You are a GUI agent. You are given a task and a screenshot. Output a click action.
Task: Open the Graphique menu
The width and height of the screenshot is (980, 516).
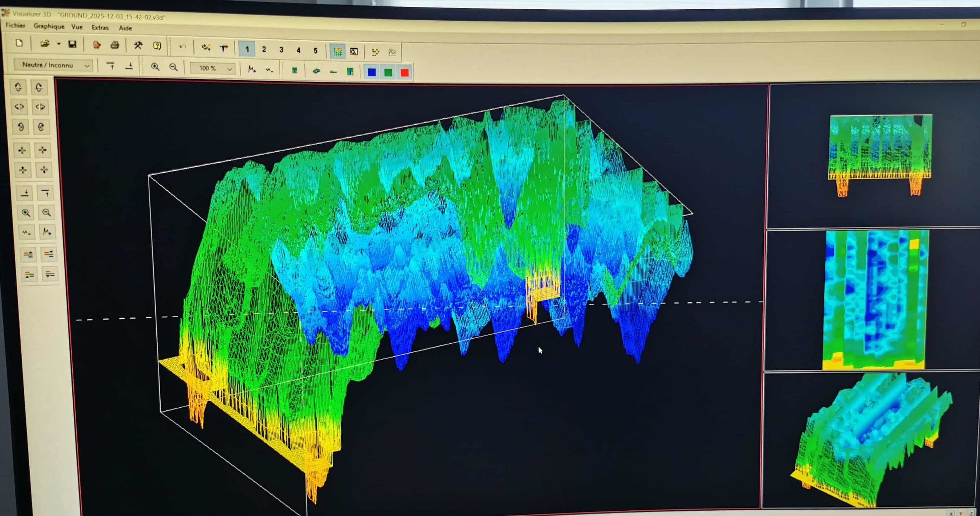click(x=49, y=26)
